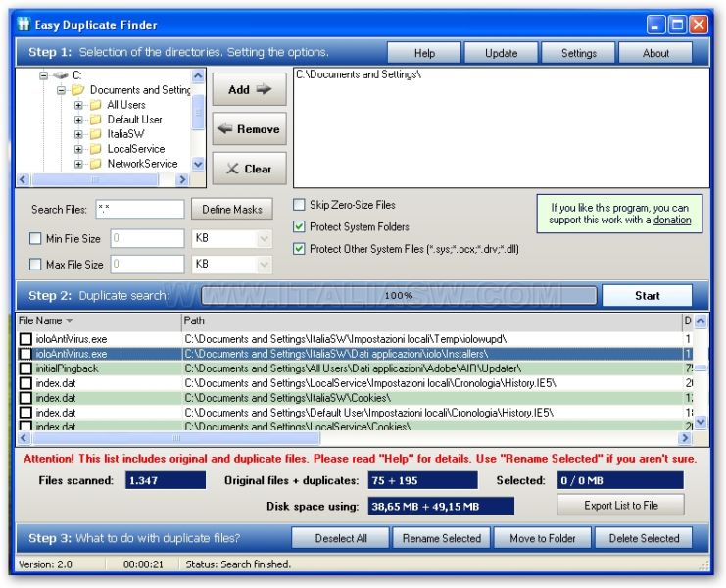Click the folder tree scroll down arrow
This screenshot has height=588, width=726.
click(x=198, y=164)
